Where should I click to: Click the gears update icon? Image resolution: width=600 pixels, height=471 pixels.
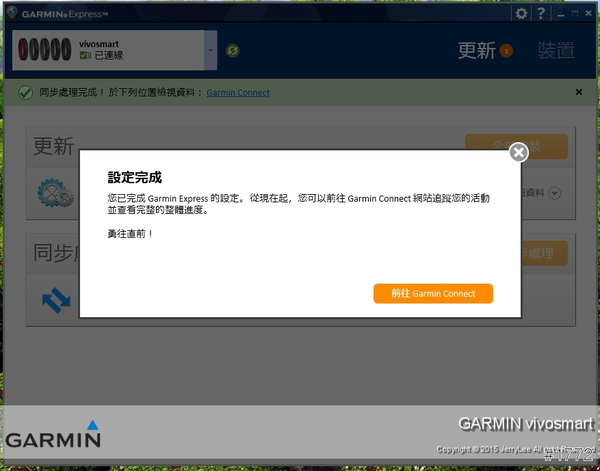55,193
